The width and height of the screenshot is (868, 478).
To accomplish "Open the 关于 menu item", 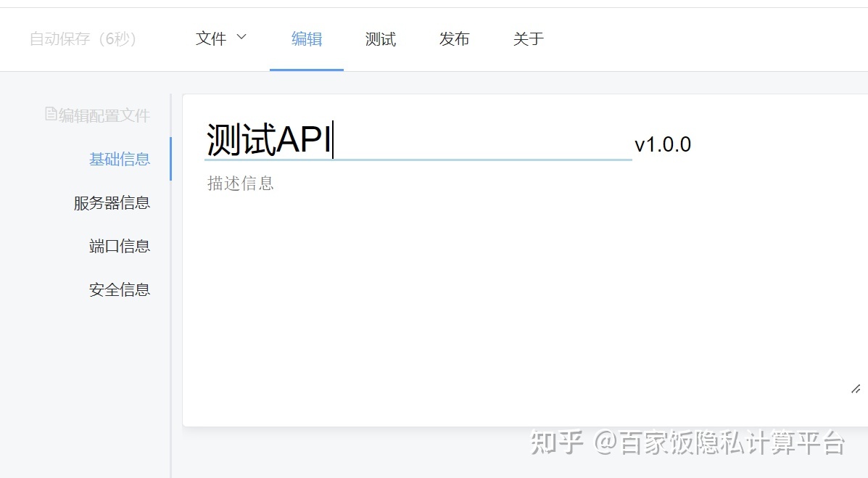I will (528, 38).
